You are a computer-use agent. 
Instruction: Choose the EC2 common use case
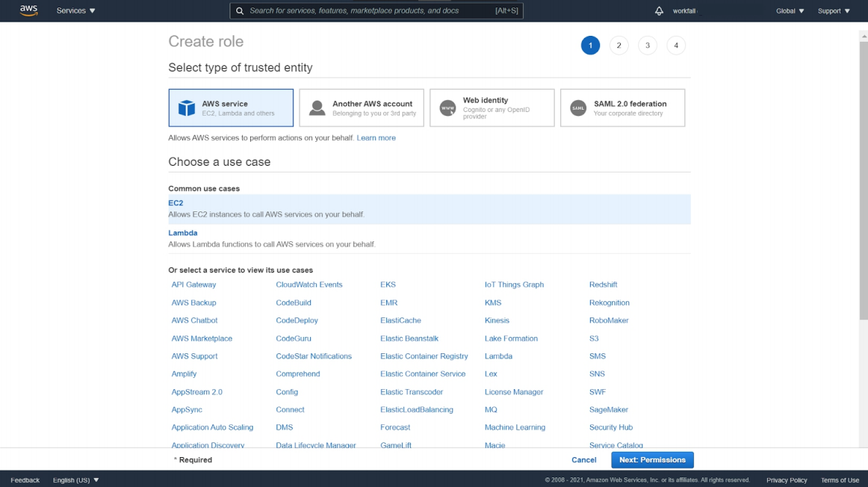pyautogui.click(x=429, y=208)
